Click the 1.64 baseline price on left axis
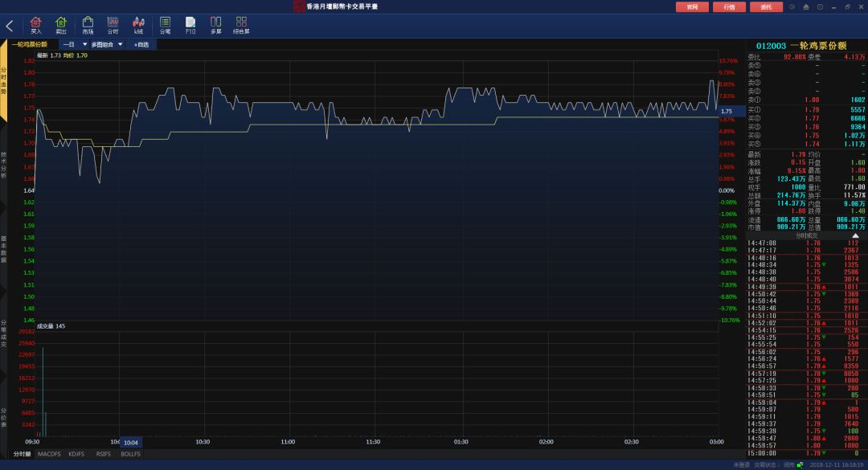The image size is (868, 470). 29,190
